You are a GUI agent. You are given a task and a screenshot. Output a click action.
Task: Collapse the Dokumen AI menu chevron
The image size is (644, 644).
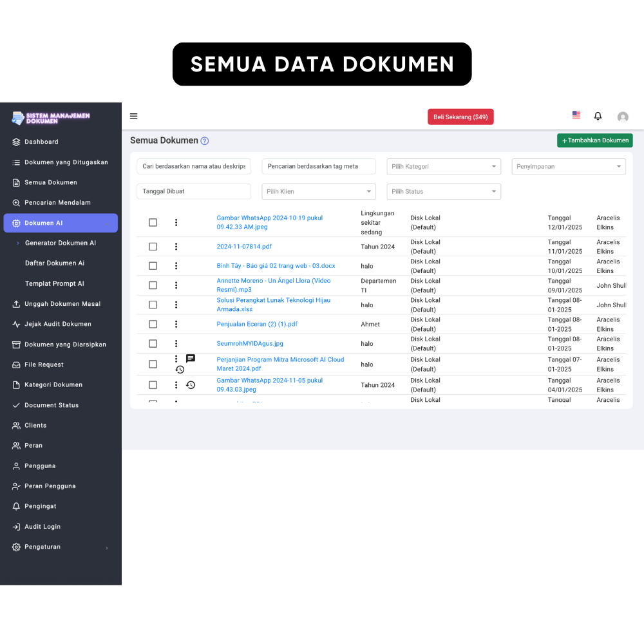pyautogui.click(x=107, y=223)
